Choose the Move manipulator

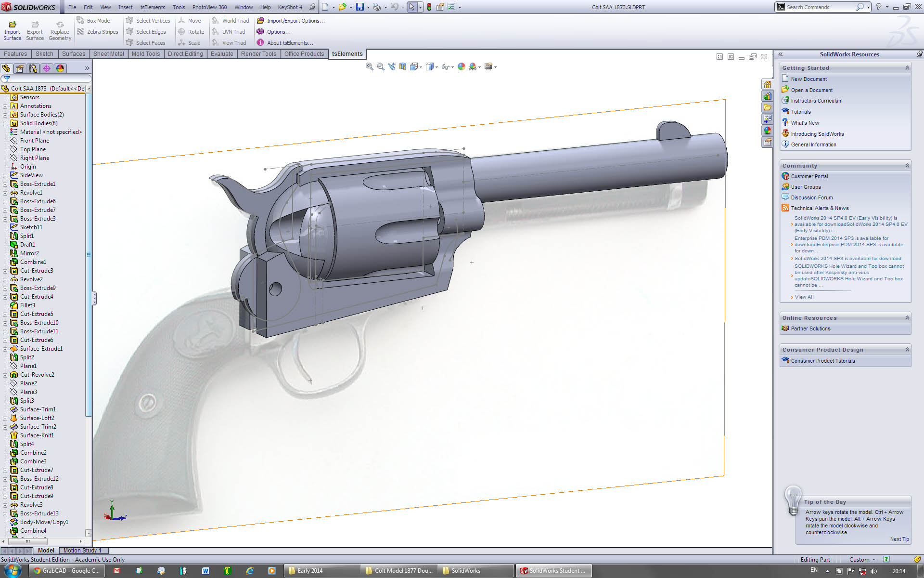189,21
